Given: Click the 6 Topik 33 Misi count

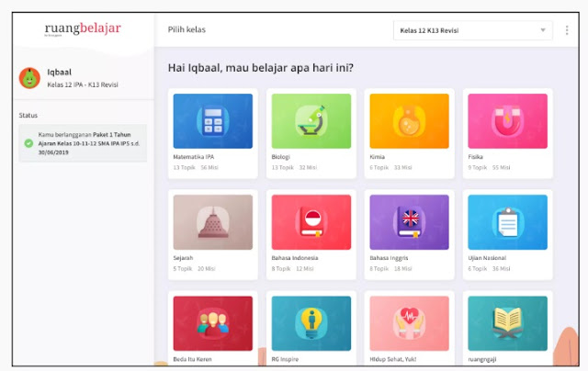Looking at the screenshot, I should point(390,167).
